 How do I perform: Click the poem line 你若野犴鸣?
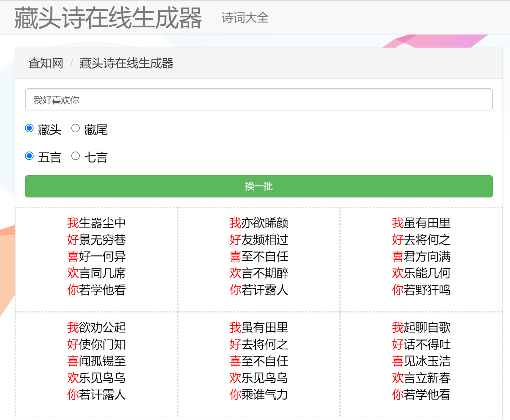pyautogui.click(x=421, y=290)
